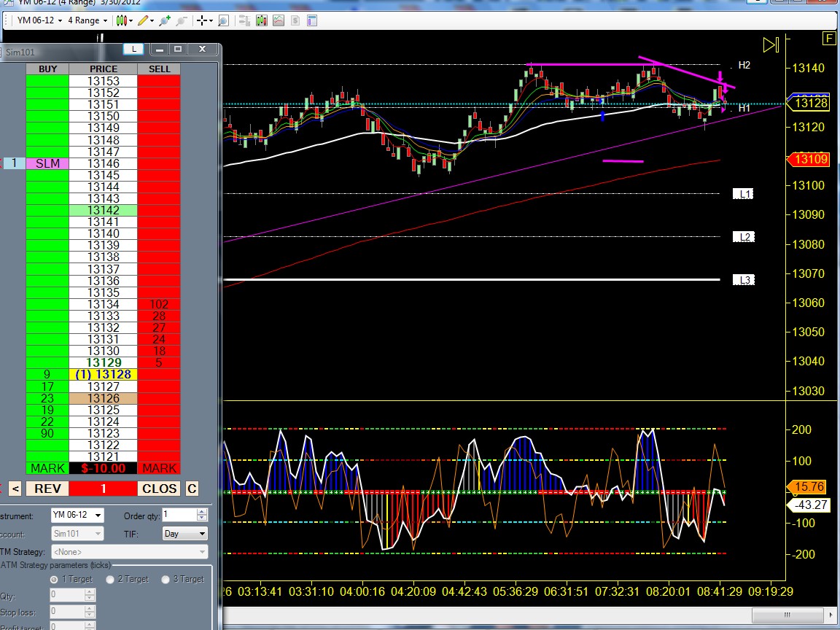Click the Stop loss input field
This screenshot has width=840, height=630.
[66, 611]
